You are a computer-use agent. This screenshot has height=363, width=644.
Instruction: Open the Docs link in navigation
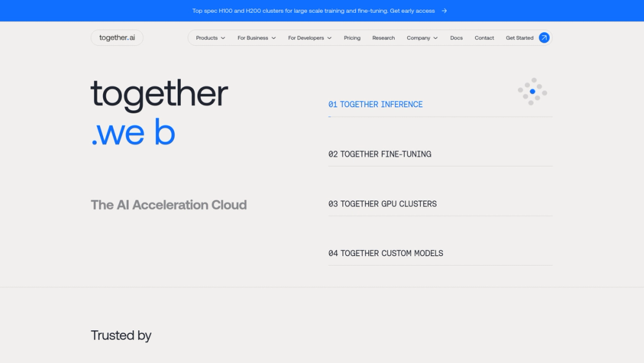click(456, 38)
